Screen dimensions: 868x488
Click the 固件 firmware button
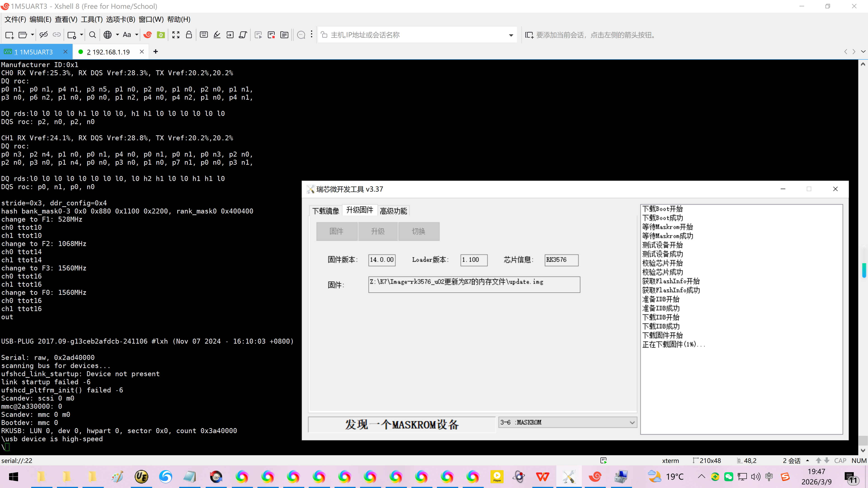click(x=336, y=231)
